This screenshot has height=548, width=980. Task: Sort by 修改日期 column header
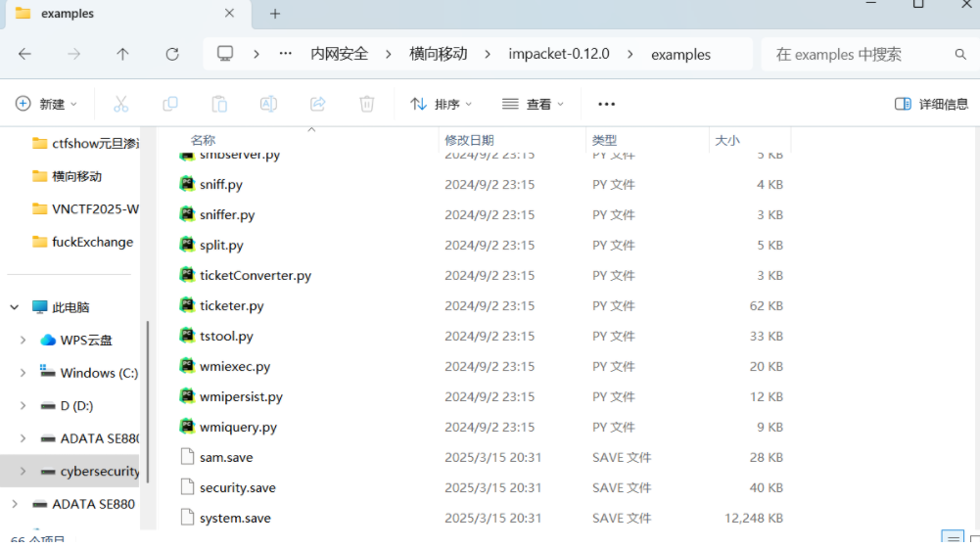tap(469, 140)
